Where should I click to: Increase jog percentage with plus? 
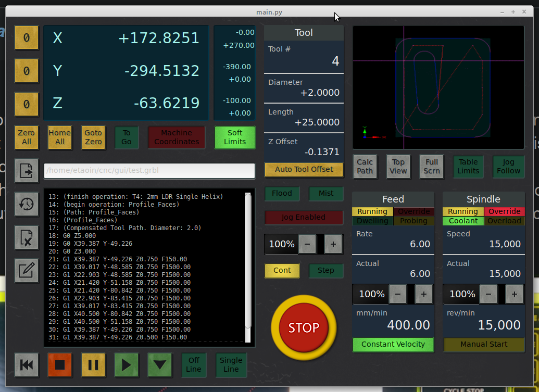(x=333, y=244)
